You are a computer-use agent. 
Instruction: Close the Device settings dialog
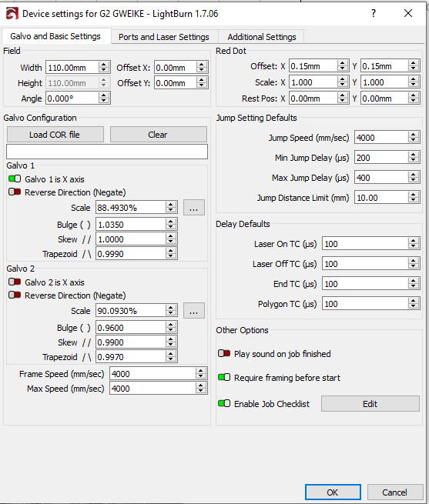click(x=408, y=13)
